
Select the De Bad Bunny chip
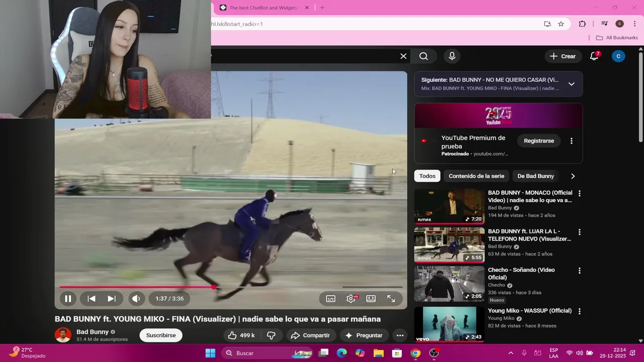coord(535,176)
